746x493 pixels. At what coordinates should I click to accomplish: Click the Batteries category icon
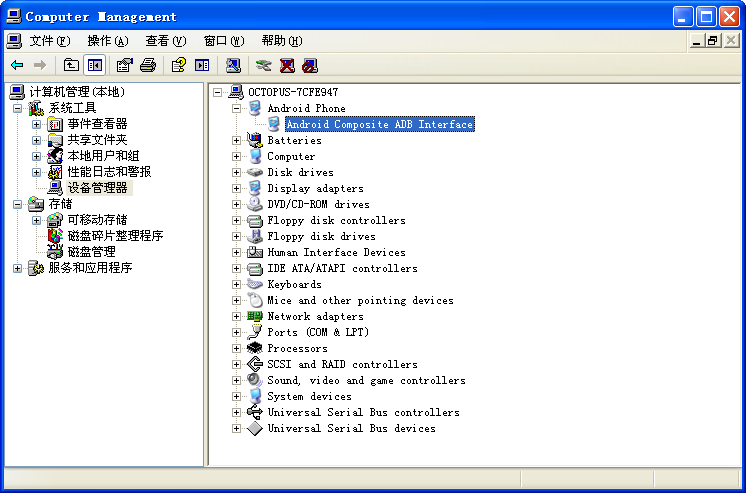[x=255, y=140]
